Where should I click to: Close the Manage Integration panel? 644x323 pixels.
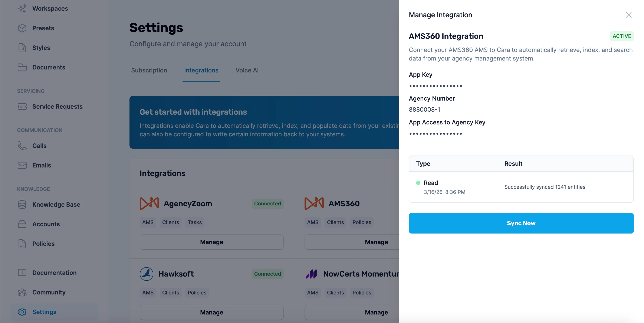click(x=628, y=15)
